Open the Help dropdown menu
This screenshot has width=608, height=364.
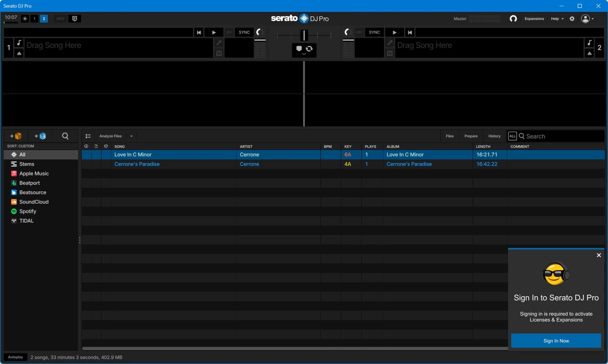click(x=557, y=19)
